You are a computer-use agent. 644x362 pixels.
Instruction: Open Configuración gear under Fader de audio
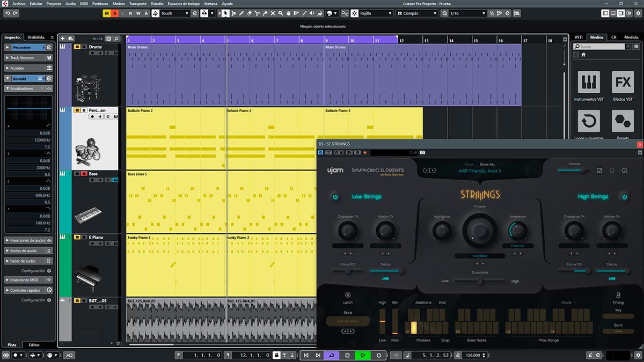tap(49, 271)
